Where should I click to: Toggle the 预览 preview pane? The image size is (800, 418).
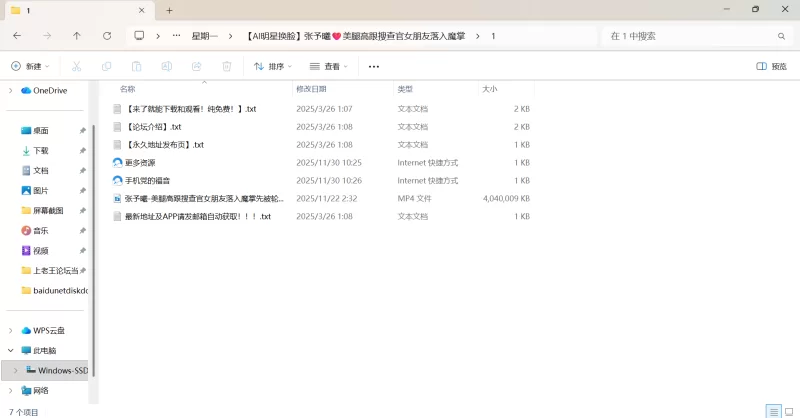tap(771, 67)
